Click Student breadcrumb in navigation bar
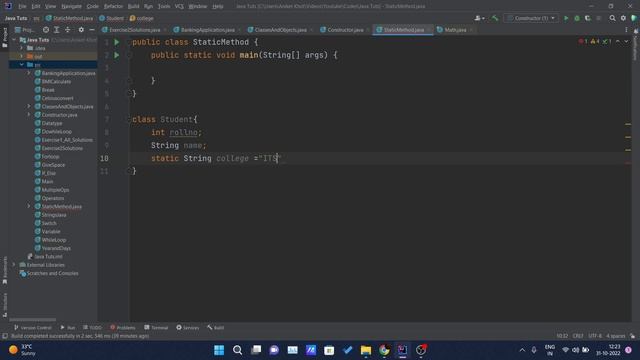The width and height of the screenshot is (640, 360). [x=111, y=18]
